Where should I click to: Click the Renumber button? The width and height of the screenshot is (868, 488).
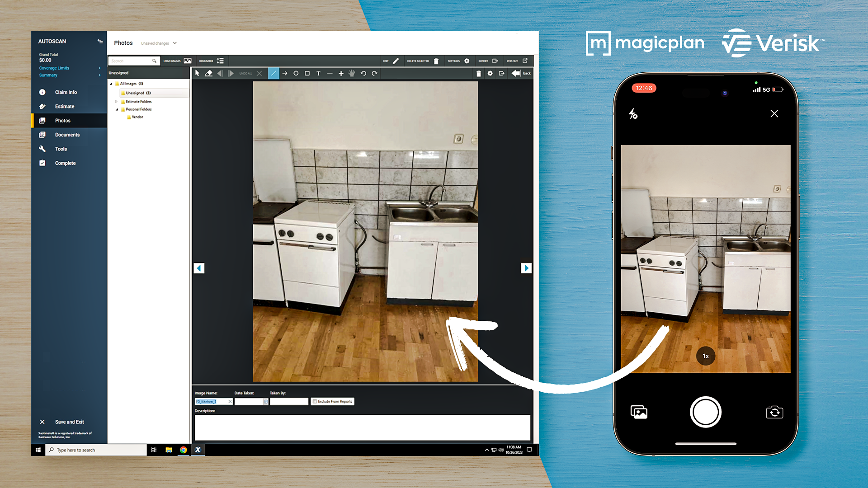[212, 61]
